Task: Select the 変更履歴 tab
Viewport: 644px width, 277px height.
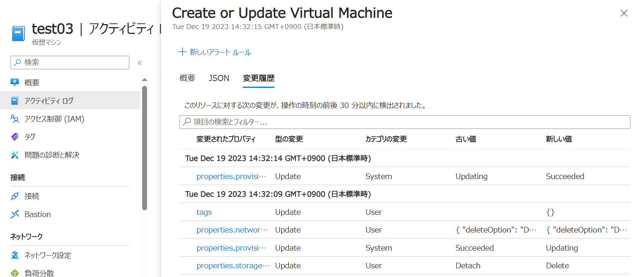Action: [x=259, y=78]
